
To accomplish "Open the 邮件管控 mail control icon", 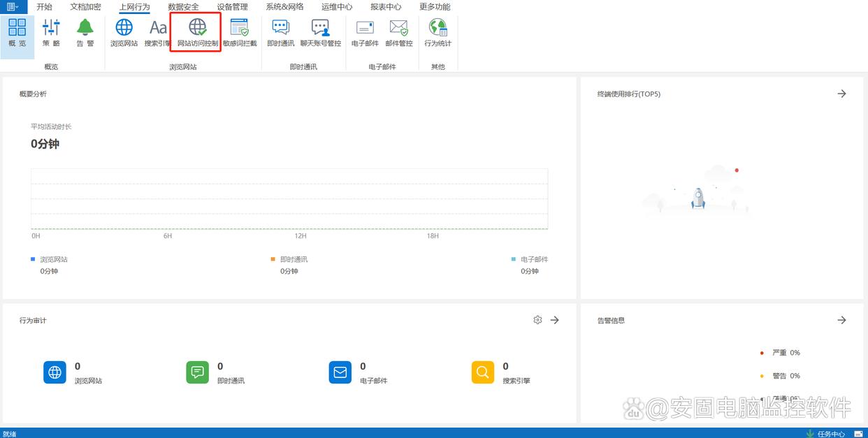I will [x=399, y=33].
